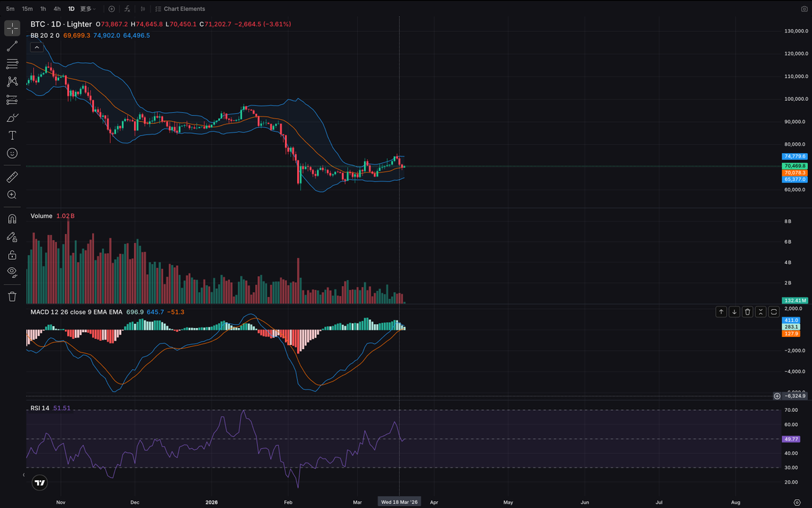Image resolution: width=812 pixels, height=508 pixels.
Task: Open the Chart Elements menu
Action: [179, 9]
